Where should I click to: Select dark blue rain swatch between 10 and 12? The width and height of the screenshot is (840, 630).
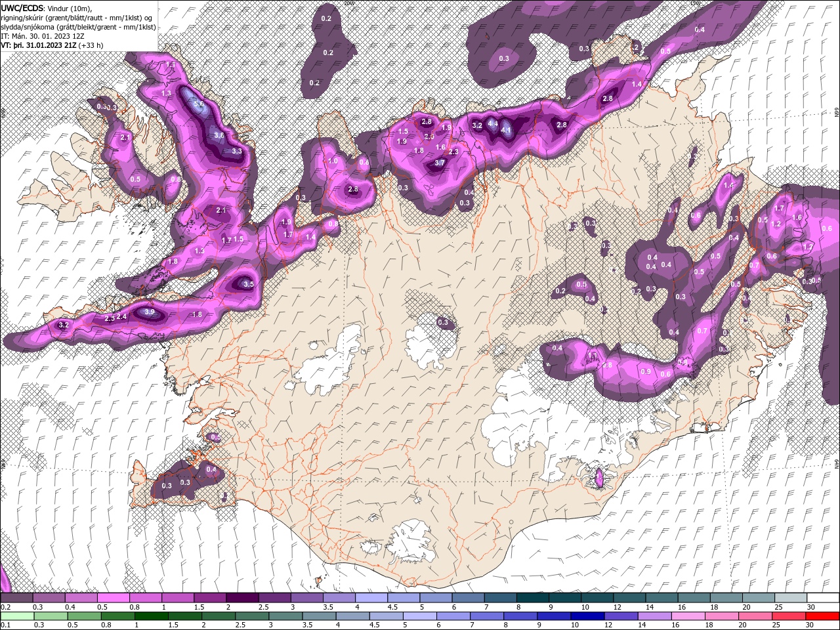click(587, 616)
